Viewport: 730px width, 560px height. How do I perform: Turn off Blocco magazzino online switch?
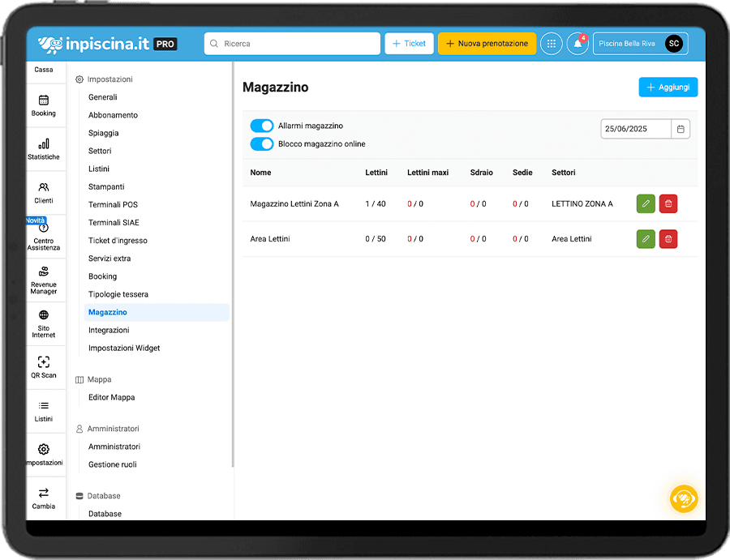[262, 144]
